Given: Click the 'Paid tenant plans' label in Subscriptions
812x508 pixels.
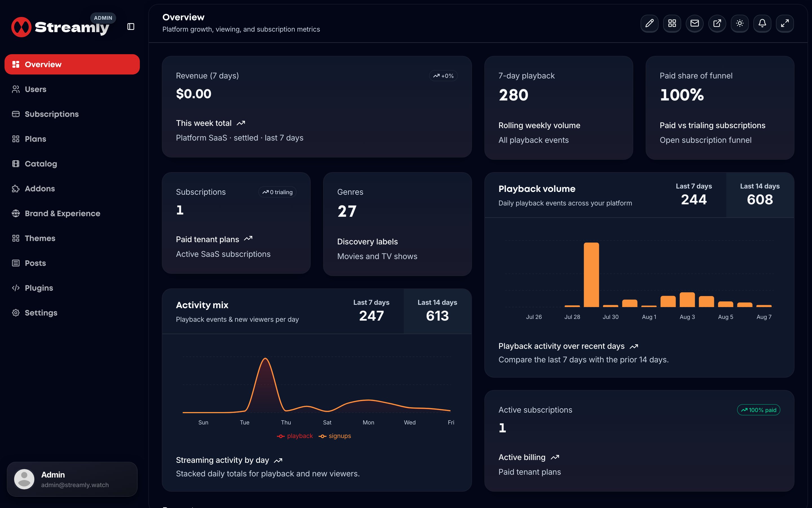Looking at the screenshot, I should coord(207,239).
